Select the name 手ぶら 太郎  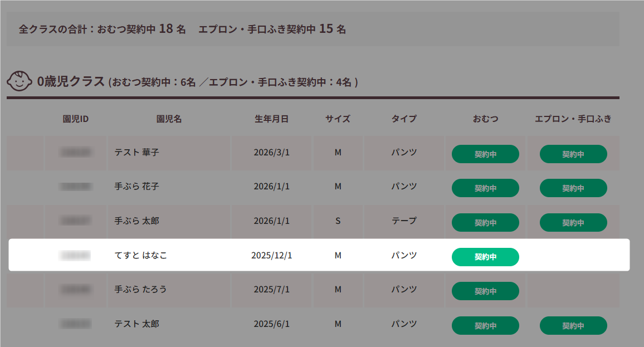(137, 221)
